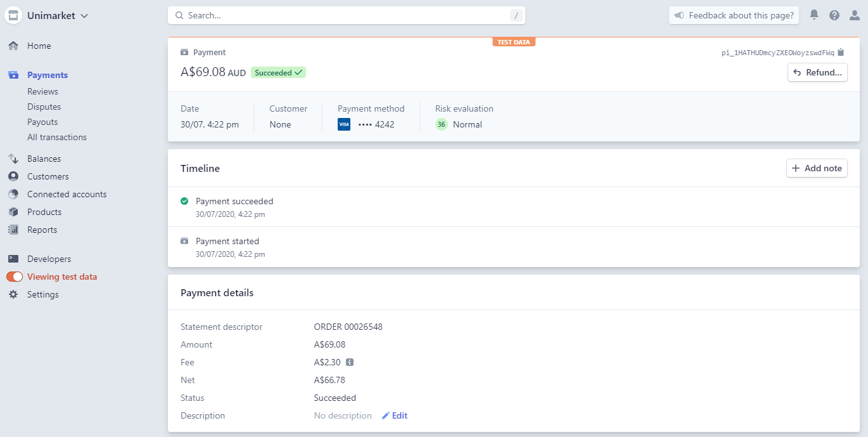The height and width of the screenshot is (437, 868).
Task: Go to All transactions page
Action: [56, 137]
